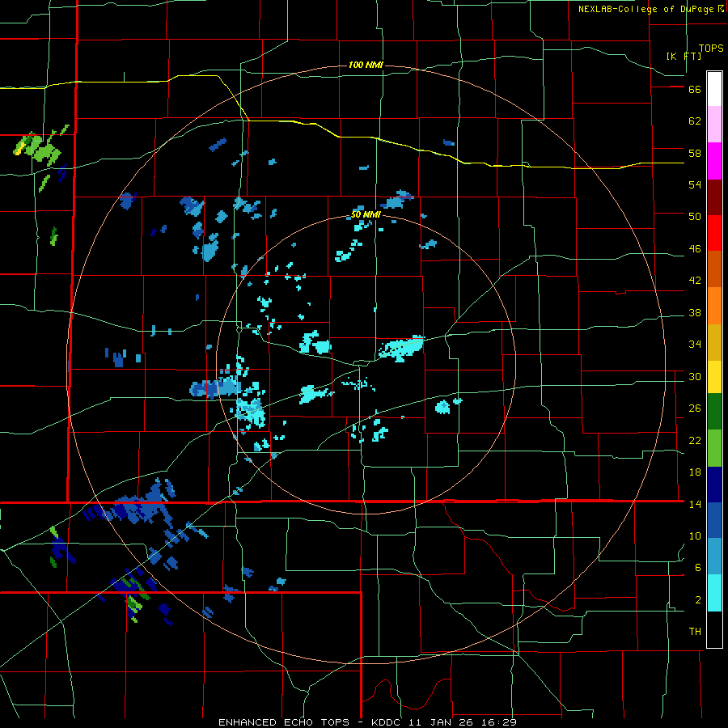Choose the orange swatch between 42 and 38

(714, 306)
